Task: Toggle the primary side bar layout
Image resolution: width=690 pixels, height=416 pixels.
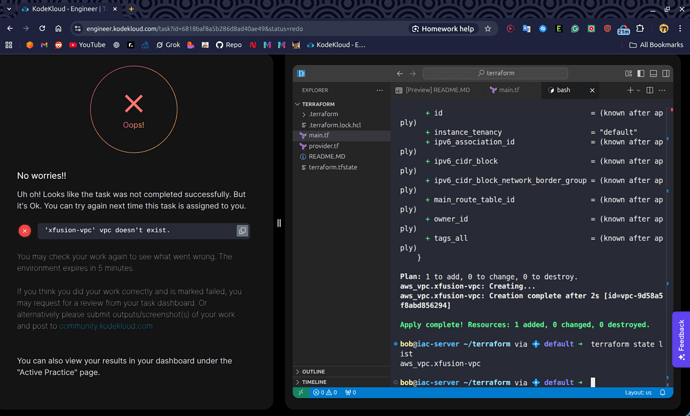Action: pos(641,73)
